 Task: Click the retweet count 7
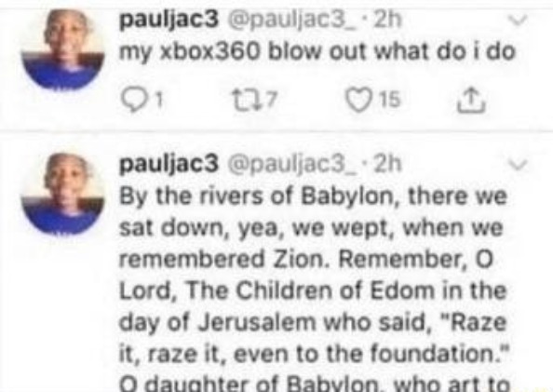pyautogui.click(x=270, y=101)
